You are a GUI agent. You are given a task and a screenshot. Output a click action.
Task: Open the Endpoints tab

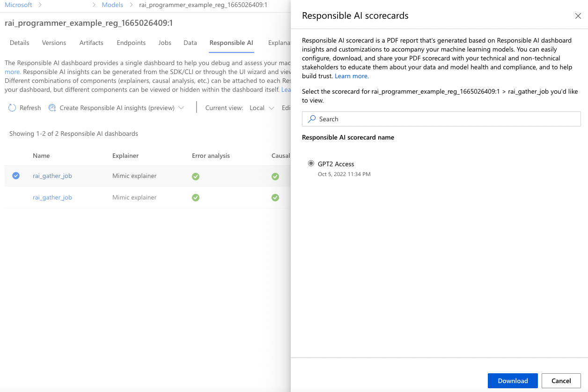[x=131, y=43]
